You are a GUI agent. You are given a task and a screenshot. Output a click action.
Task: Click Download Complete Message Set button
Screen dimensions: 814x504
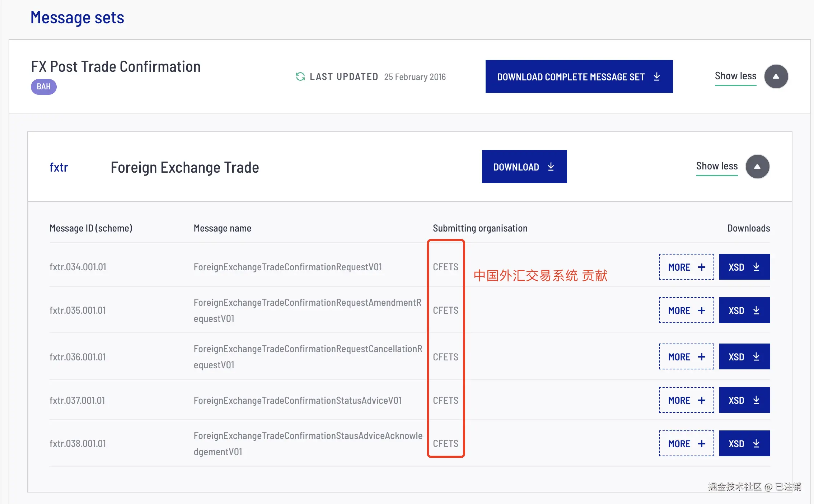(x=579, y=76)
